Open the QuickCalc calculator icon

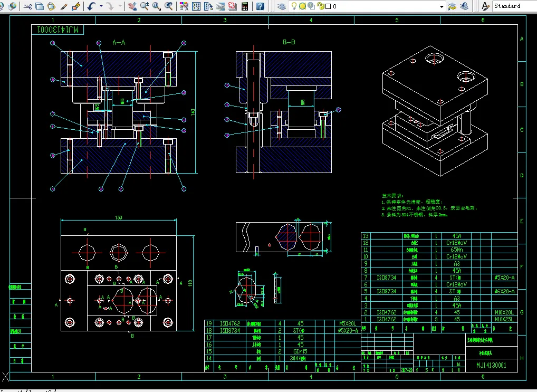point(245,6)
